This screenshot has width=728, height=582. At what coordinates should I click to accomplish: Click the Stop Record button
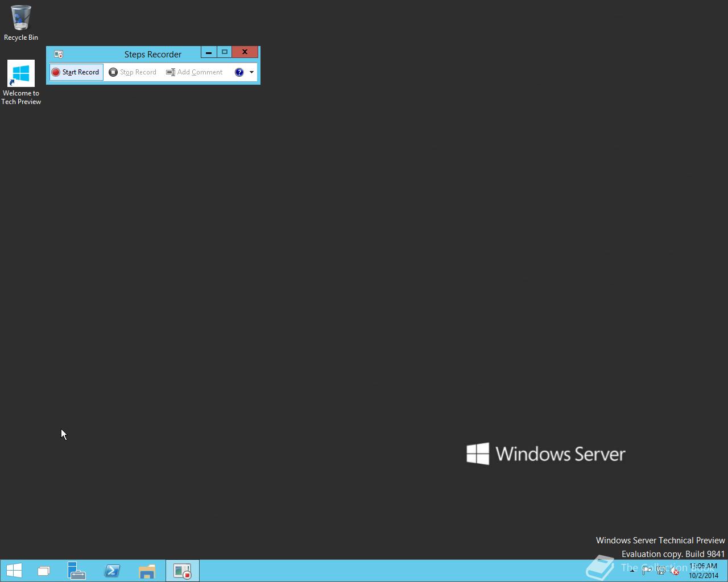(x=133, y=72)
